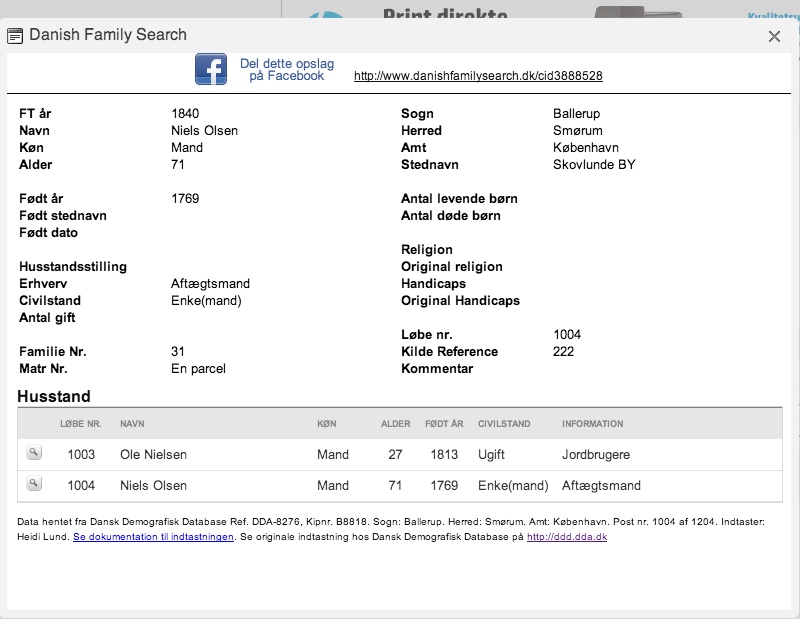
Task: Click the Husstand section heading
Action: tap(54, 397)
